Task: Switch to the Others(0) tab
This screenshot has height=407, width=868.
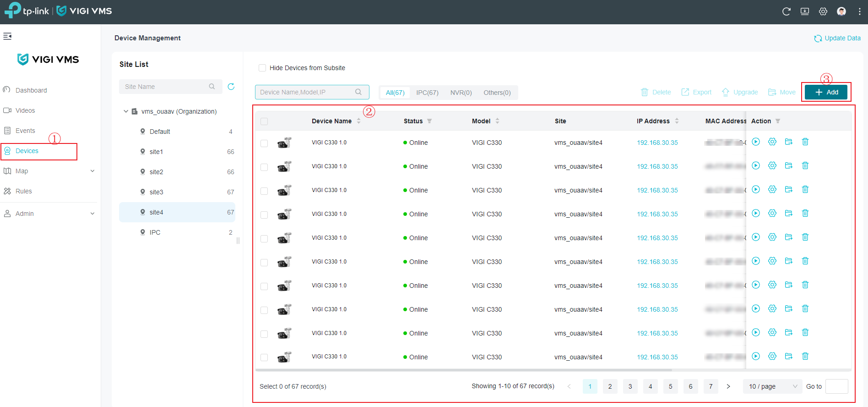Action: 497,93
